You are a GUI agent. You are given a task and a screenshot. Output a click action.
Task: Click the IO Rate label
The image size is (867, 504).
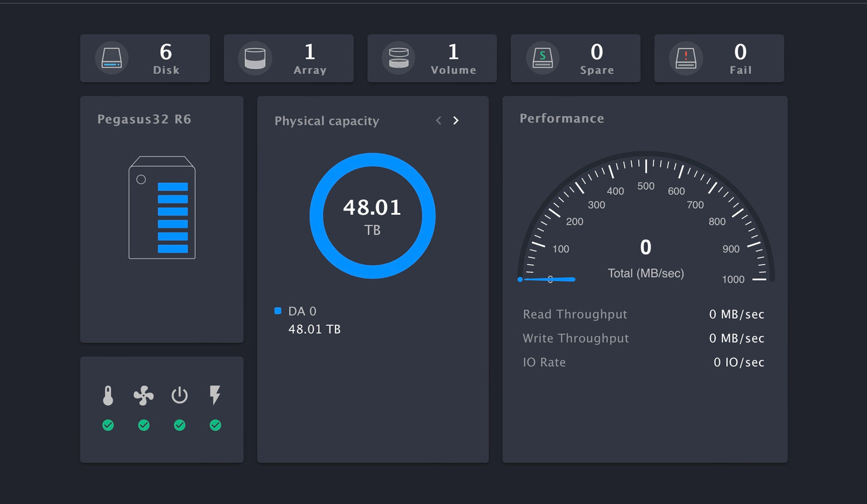pos(544,362)
